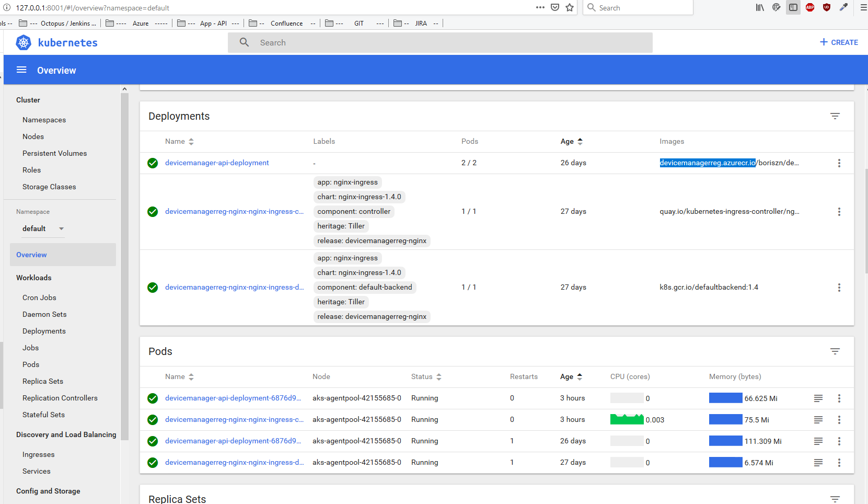Open devicemanager-api-deployment link
The width and height of the screenshot is (868, 504).
click(217, 163)
